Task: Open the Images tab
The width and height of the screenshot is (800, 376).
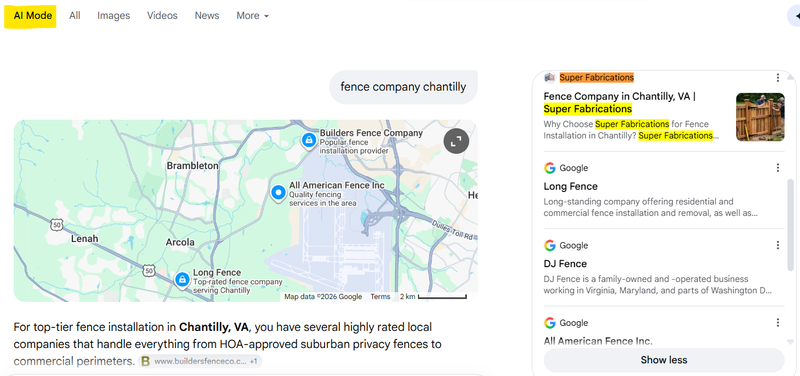Action: tap(114, 16)
